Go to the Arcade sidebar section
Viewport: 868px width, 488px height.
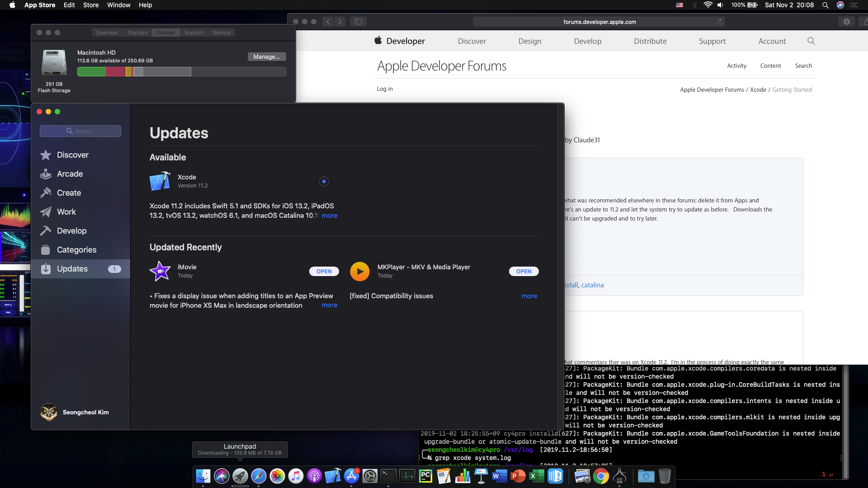pos(70,174)
